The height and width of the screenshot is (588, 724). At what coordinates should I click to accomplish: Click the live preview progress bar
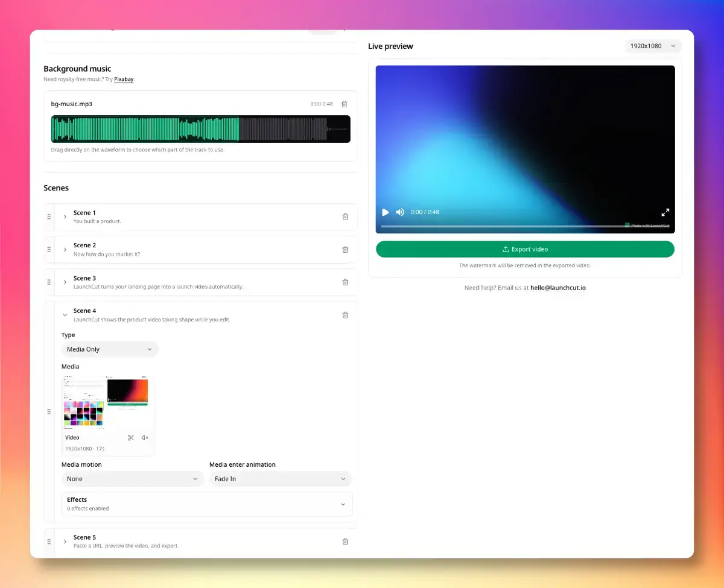(525, 226)
